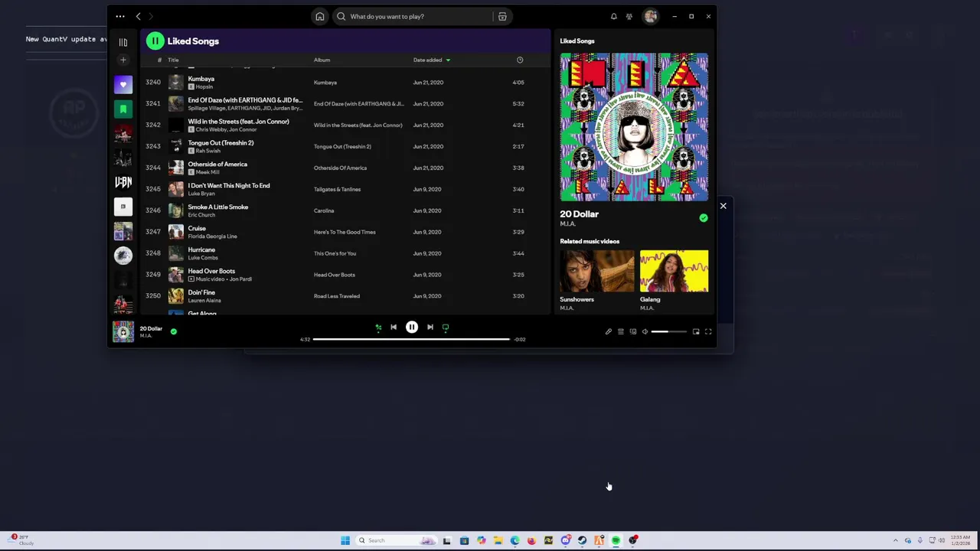Toggle the Repeat button

446,328
